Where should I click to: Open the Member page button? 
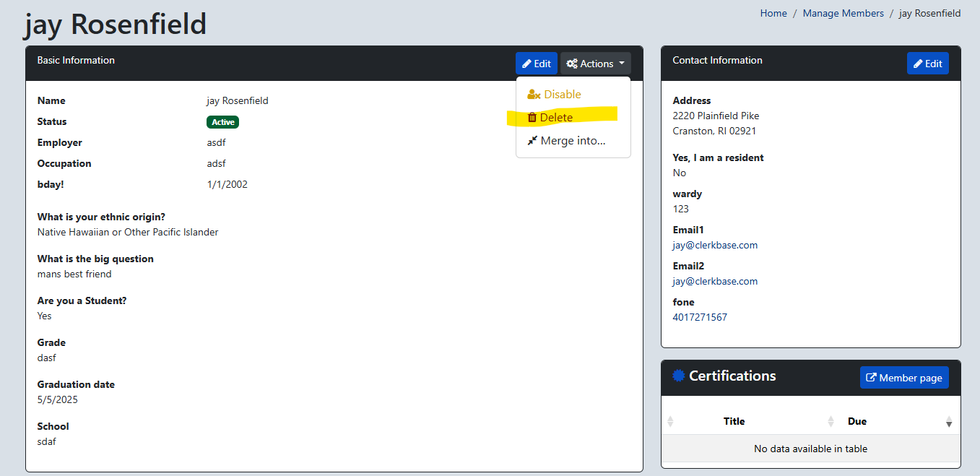tap(904, 378)
